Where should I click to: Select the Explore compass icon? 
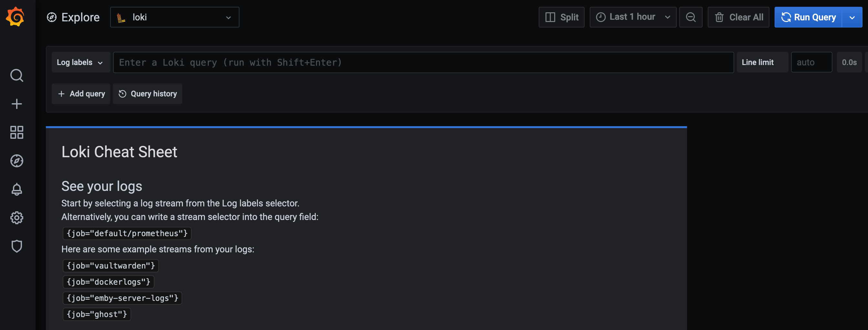click(x=16, y=161)
